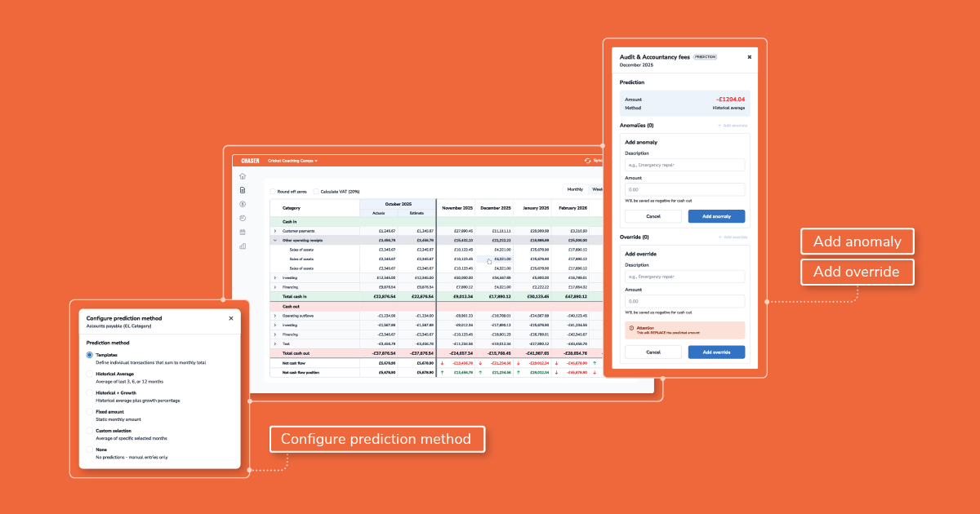Open the payments (currency) icon in sidebar
The height and width of the screenshot is (514, 980).
[243, 204]
